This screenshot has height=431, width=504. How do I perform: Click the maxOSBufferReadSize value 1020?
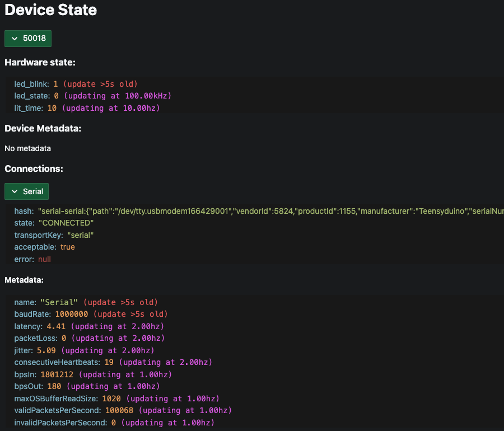pyautogui.click(x=111, y=399)
